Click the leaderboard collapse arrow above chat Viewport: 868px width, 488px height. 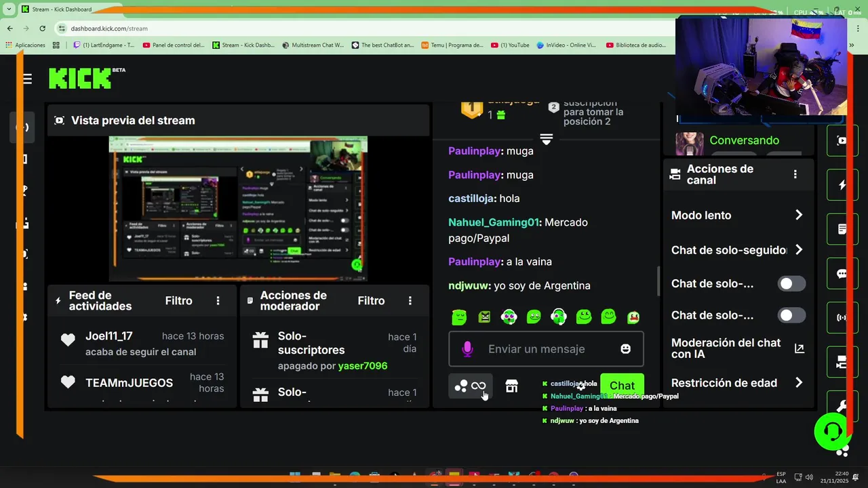coord(547,138)
